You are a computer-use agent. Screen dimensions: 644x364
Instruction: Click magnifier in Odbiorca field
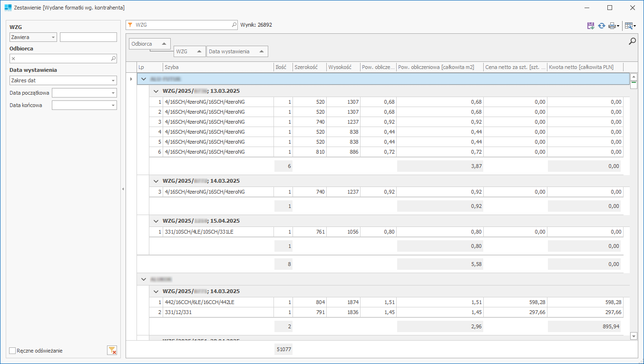click(113, 59)
